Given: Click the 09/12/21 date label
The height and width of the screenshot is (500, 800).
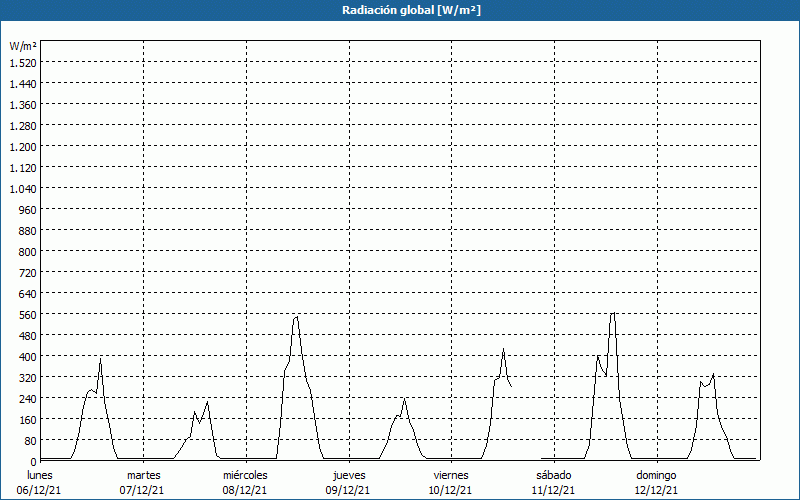Looking at the screenshot, I should (348, 490).
